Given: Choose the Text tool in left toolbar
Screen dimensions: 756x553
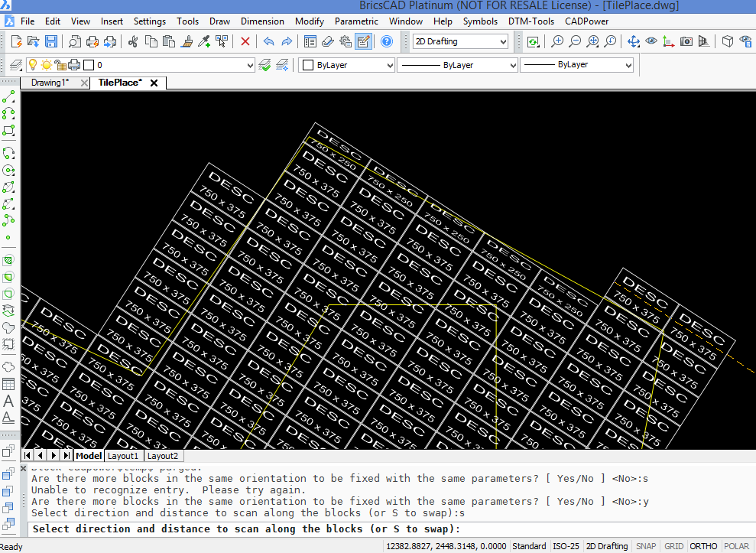Looking at the screenshot, I should click(x=8, y=401).
